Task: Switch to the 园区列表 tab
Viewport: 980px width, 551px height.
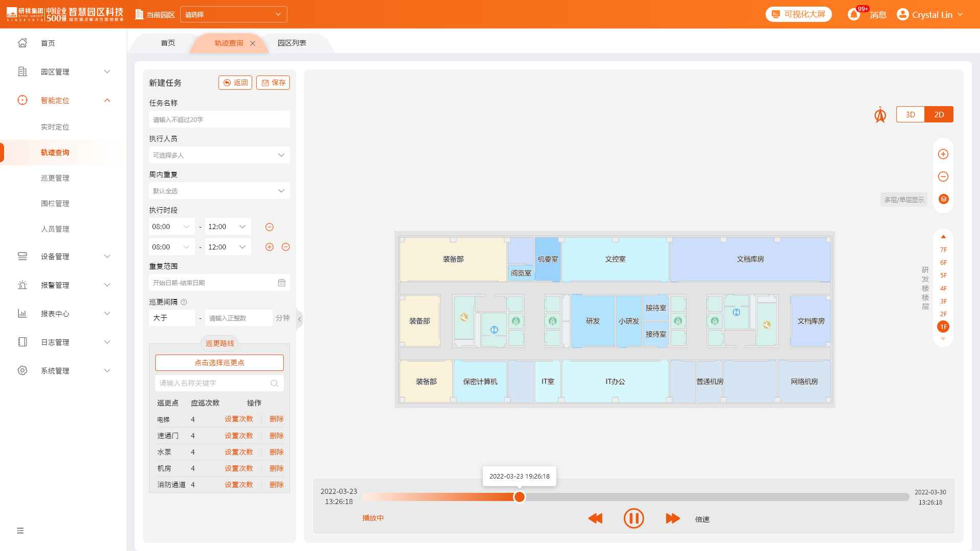Action: (292, 43)
